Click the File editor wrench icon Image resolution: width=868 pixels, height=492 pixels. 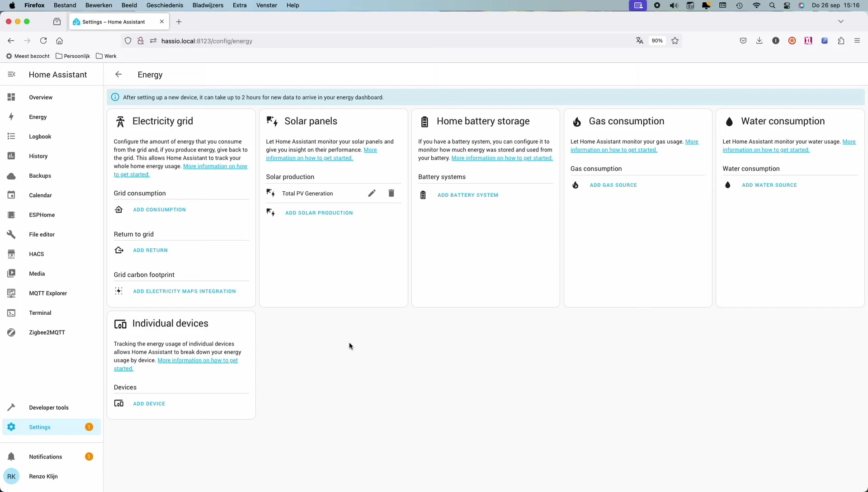click(11, 234)
